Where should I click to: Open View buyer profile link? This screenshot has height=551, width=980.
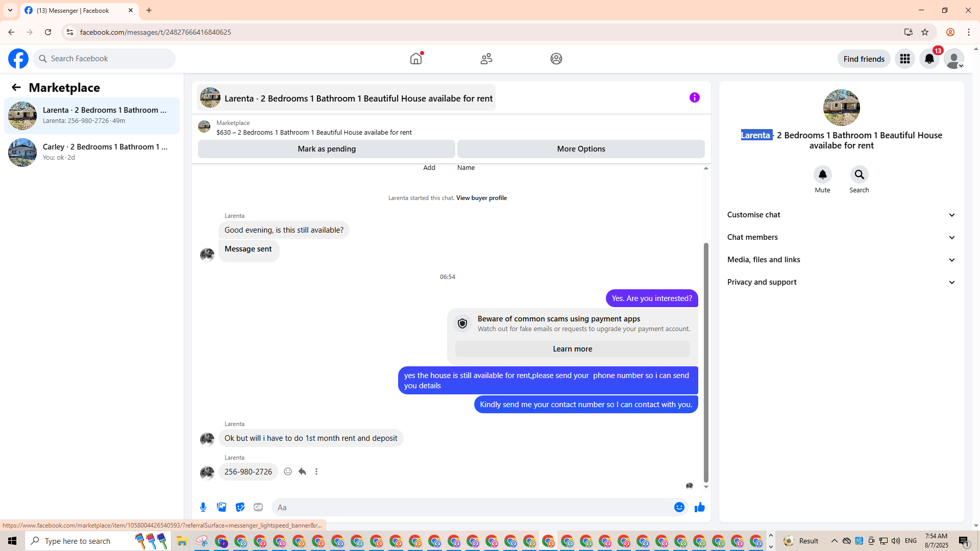point(481,198)
